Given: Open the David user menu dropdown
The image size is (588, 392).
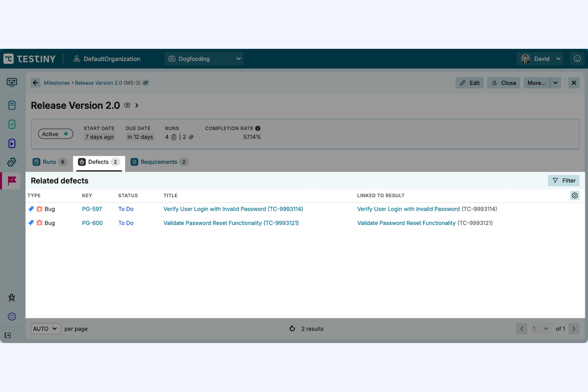Looking at the screenshot, I should pyautogui.click(x=558, y=58).
